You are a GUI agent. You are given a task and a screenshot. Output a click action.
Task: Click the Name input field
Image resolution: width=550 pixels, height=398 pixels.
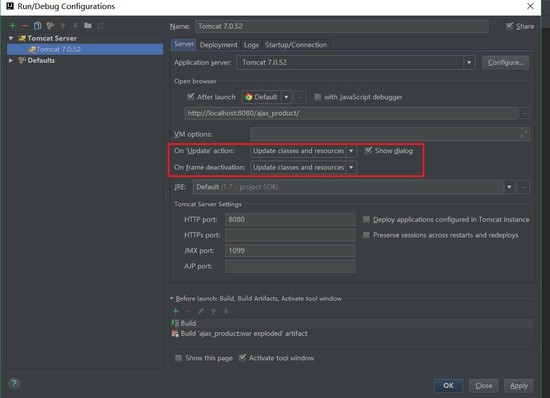(x=341, y=26)
